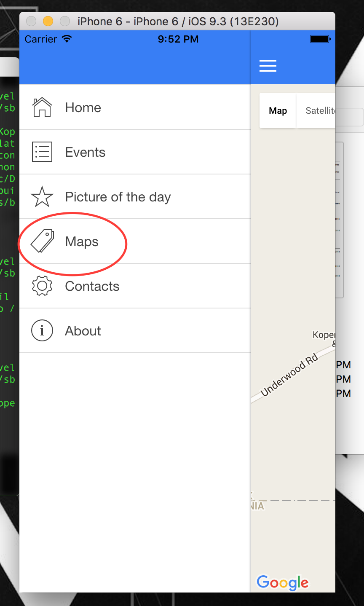
Task: Click the battery indicator in status bar
Action: [320, 39]
